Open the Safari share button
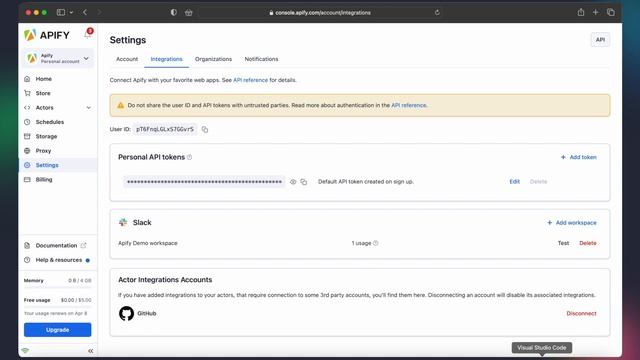This screenshot has width=640, height=360. (581, 12)
